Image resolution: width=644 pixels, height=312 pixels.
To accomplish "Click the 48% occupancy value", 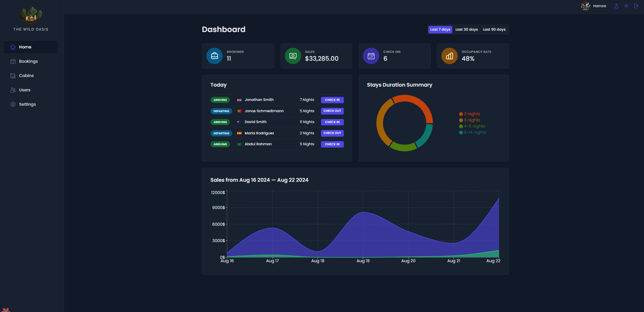I will [x=468, y=59].
